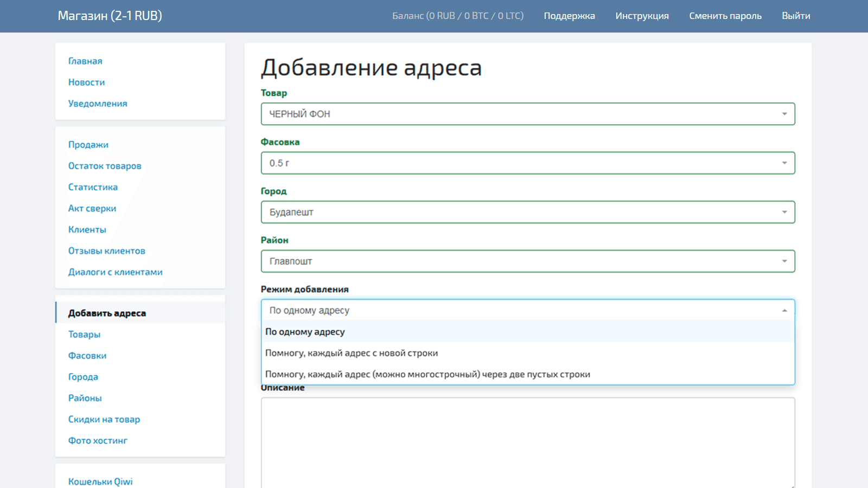Open Статистика in the sidebar
The image size is (868, 488).
tap(93, 187)
